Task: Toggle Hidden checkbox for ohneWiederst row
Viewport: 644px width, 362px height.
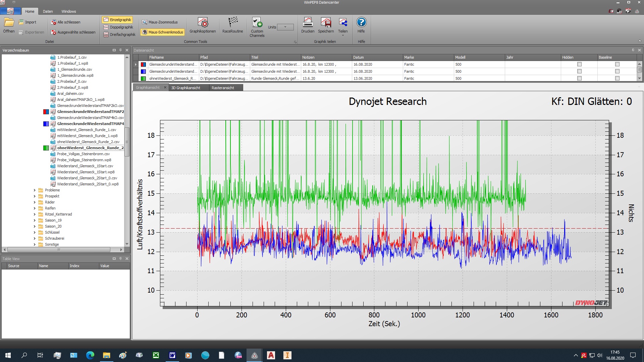Action: [x=579, y=78]
